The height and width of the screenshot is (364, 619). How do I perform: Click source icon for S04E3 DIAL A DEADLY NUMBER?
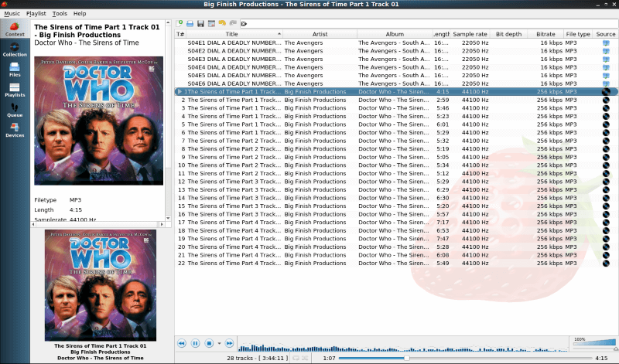[x=606, y=60]
